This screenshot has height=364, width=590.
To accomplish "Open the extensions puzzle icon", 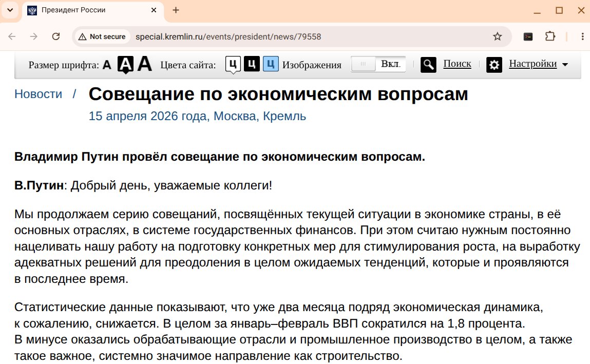I will pos(550,36).
